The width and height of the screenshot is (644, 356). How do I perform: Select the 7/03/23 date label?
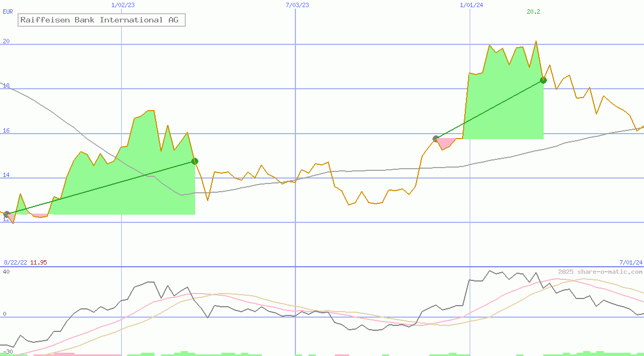tap(297, 5)
